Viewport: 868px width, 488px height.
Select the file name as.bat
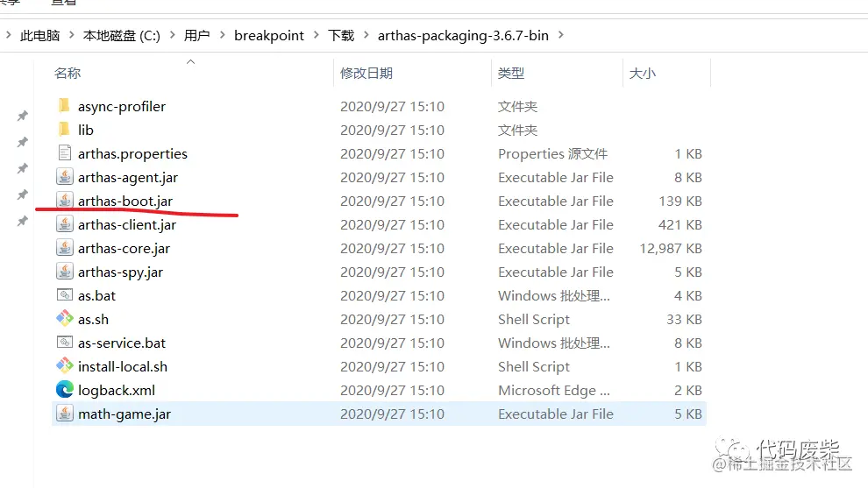96,295
